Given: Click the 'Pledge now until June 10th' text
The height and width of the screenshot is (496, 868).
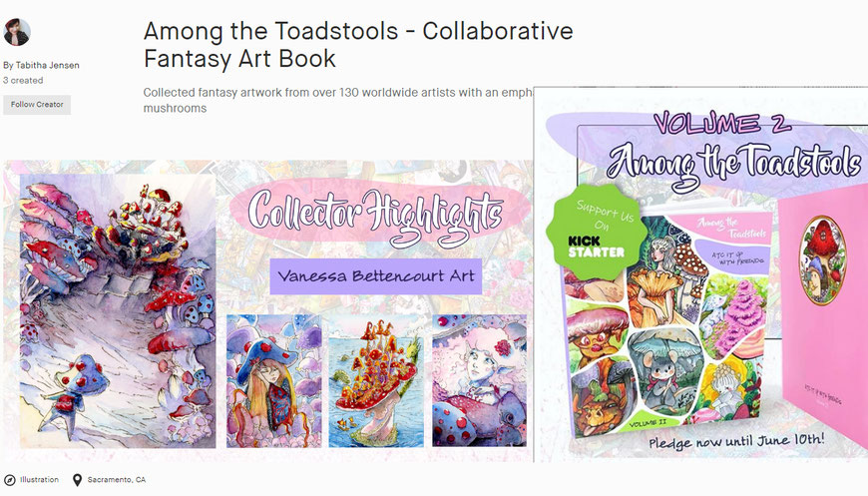Looking at the screenshot, I should point(737,442).
